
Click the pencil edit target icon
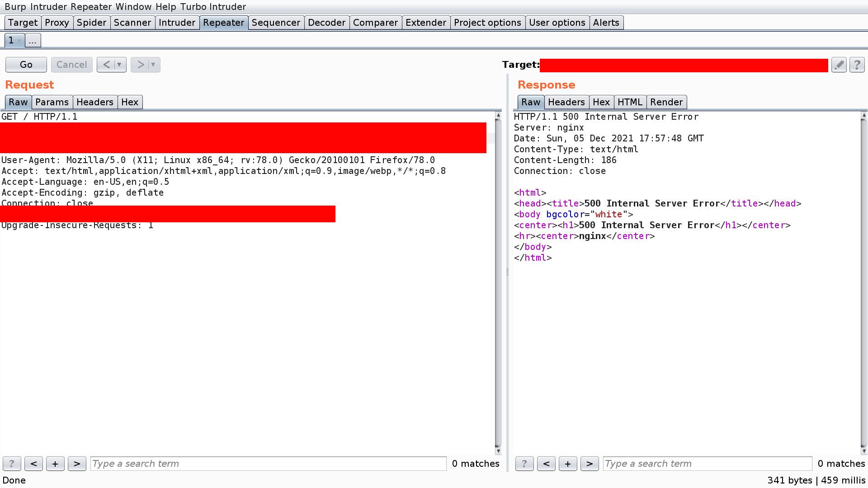[x=839, y=65]
